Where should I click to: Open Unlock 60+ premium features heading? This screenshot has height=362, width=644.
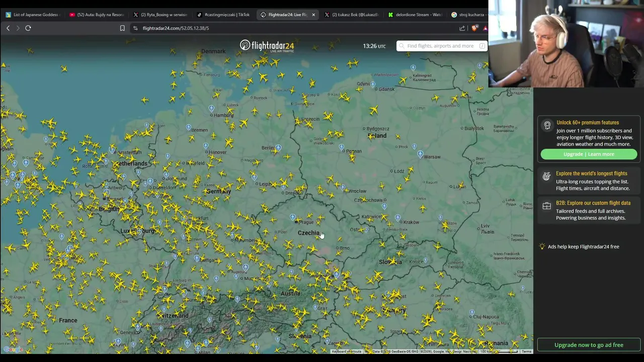pyautogui.click(x=588, y=123)
